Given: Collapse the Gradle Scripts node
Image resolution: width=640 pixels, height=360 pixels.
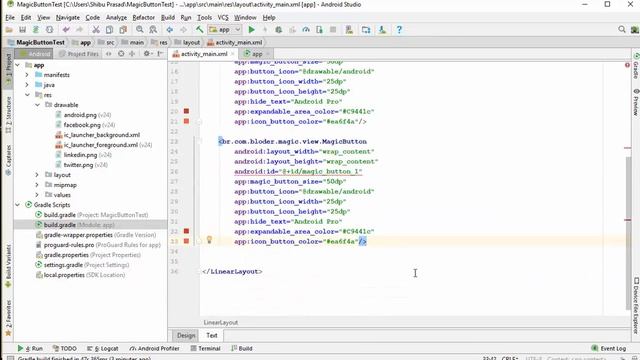Looking at the screenshot, I should pyautogui.click(x=18, y=205).
